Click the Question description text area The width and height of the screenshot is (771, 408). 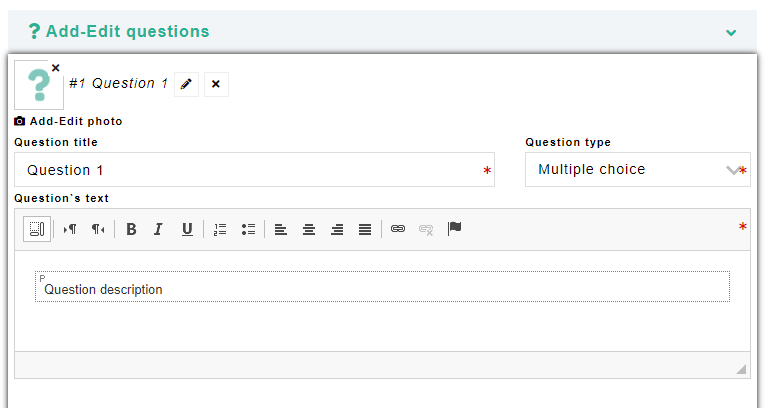click(382, 287)
